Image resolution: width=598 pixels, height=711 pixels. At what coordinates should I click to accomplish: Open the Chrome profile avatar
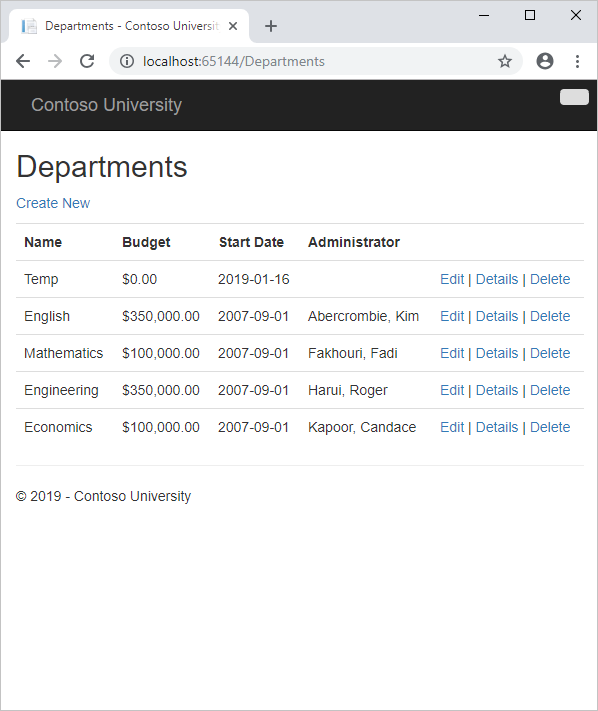click(545, 61)
